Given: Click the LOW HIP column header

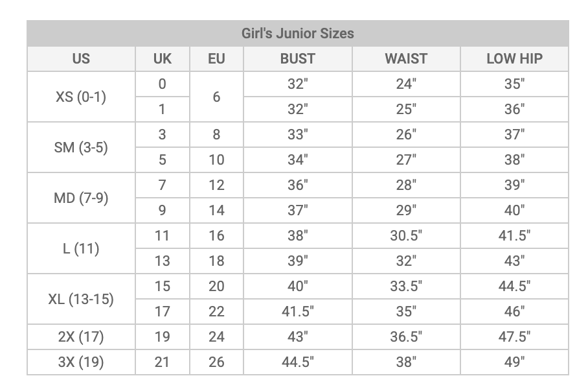Looking at the screenshot, I should [514, 59].
